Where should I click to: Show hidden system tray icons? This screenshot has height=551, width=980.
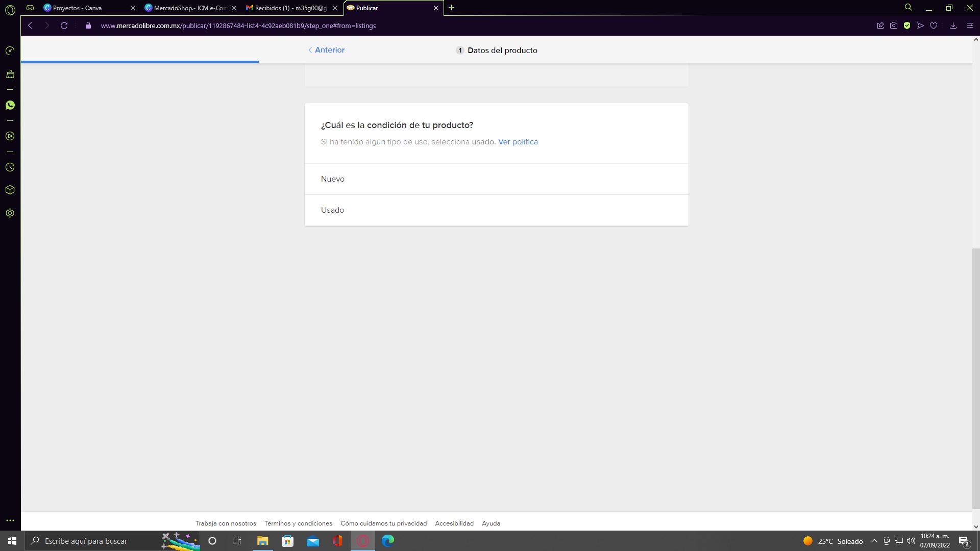(874, 541)
